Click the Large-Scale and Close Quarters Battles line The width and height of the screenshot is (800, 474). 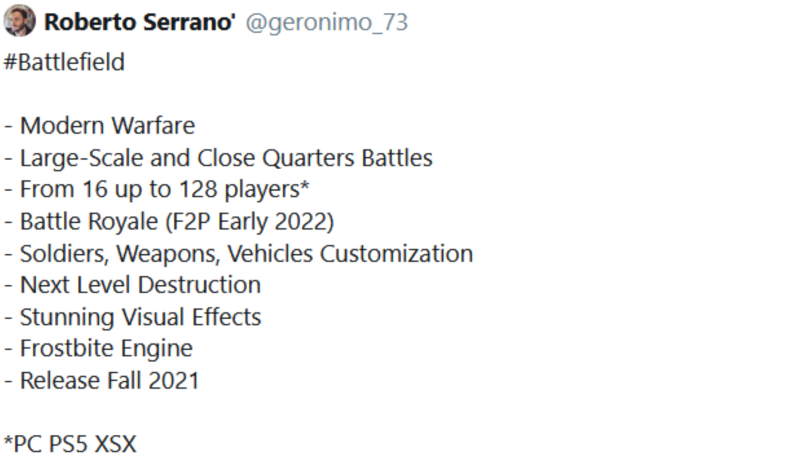[x=218, y=158]
